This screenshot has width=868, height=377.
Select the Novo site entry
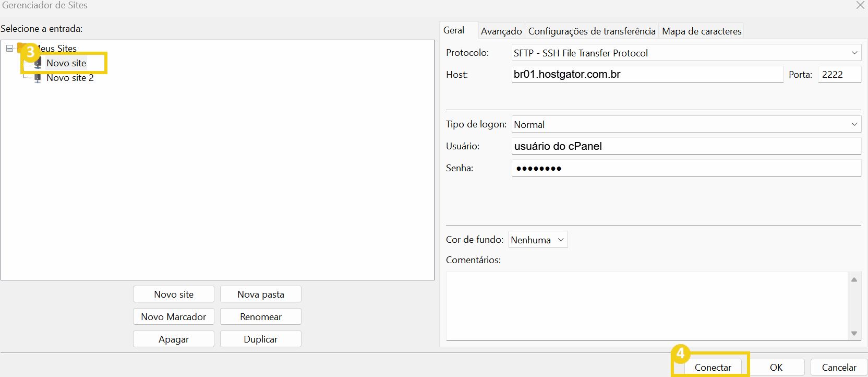(x=66, y=63)
